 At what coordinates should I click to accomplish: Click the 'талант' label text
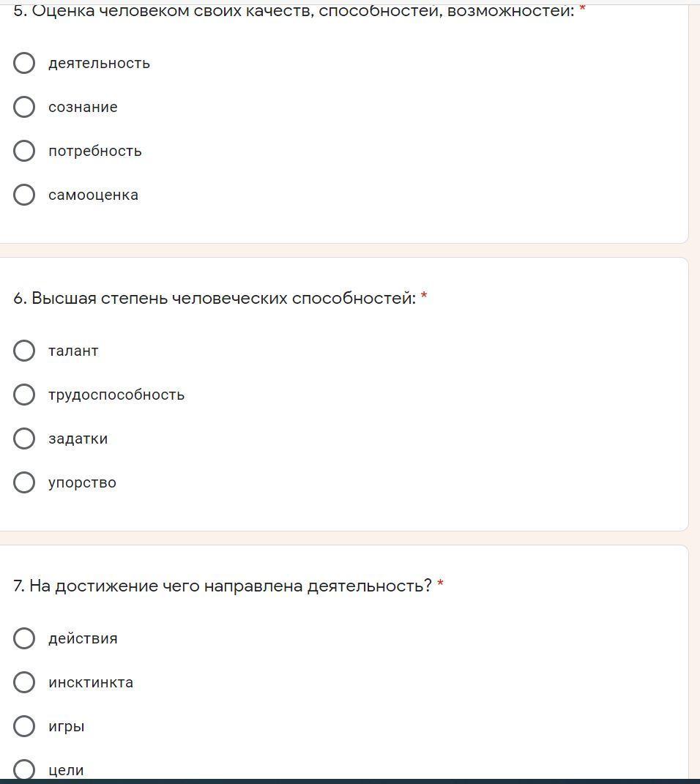[x=73, y=351]
